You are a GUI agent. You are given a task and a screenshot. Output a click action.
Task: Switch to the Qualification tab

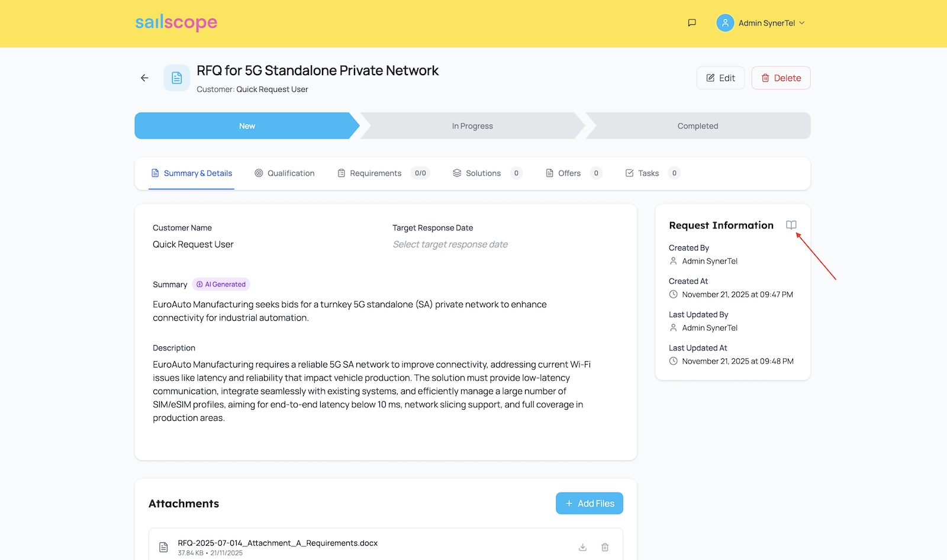click(285, 173)
